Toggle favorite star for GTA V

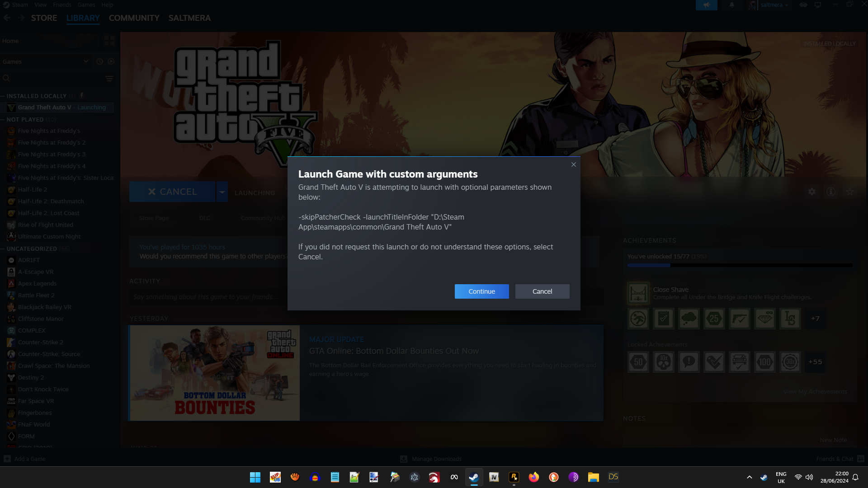pyautogui.click(x=850, y=192)
